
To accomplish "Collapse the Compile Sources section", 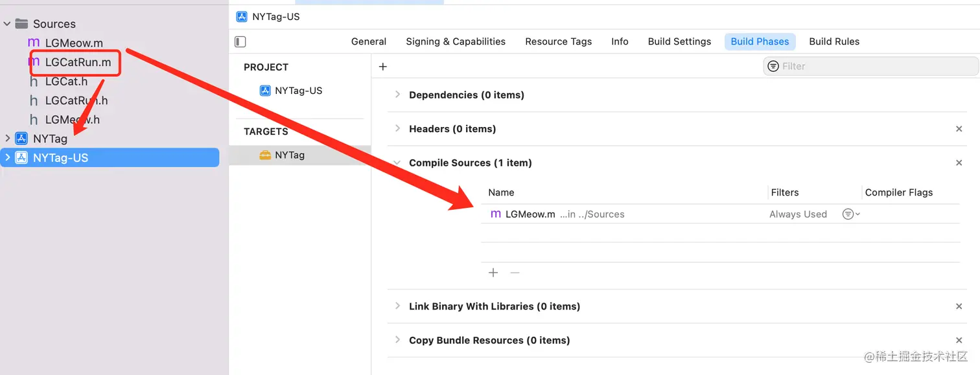I will 397,163.
